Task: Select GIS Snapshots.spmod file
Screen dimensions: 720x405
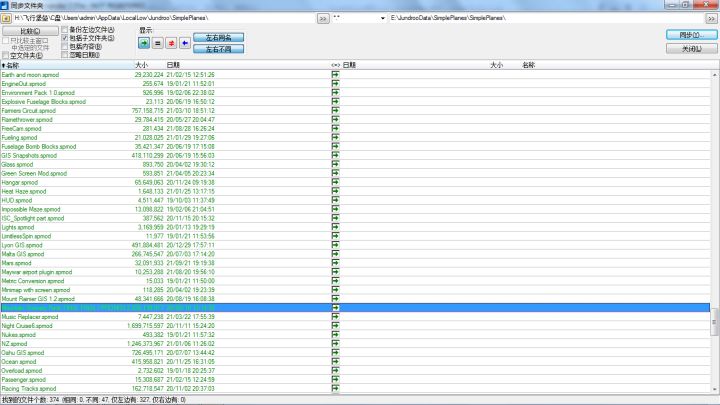Action: pos(29,156)
